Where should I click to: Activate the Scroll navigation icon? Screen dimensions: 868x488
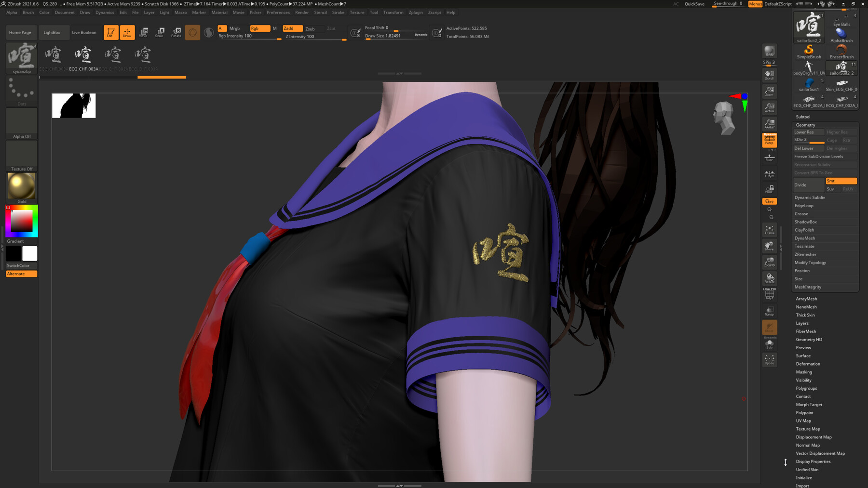tap(769, 75)
